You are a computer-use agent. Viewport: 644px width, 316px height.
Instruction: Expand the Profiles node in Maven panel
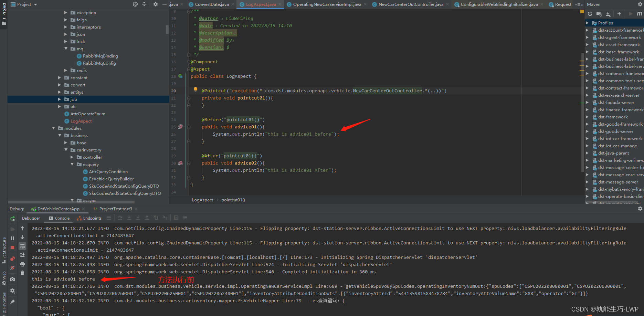point(588,23)
